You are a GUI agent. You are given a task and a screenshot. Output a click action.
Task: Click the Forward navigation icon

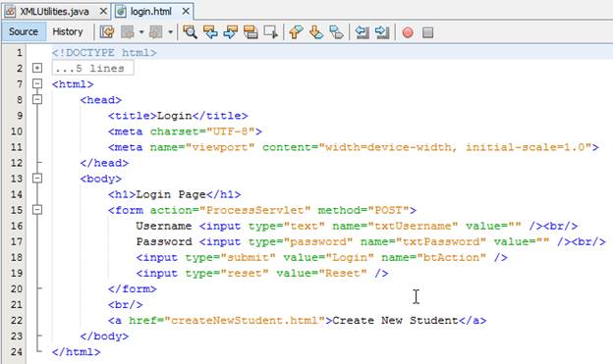pos(155,32)
